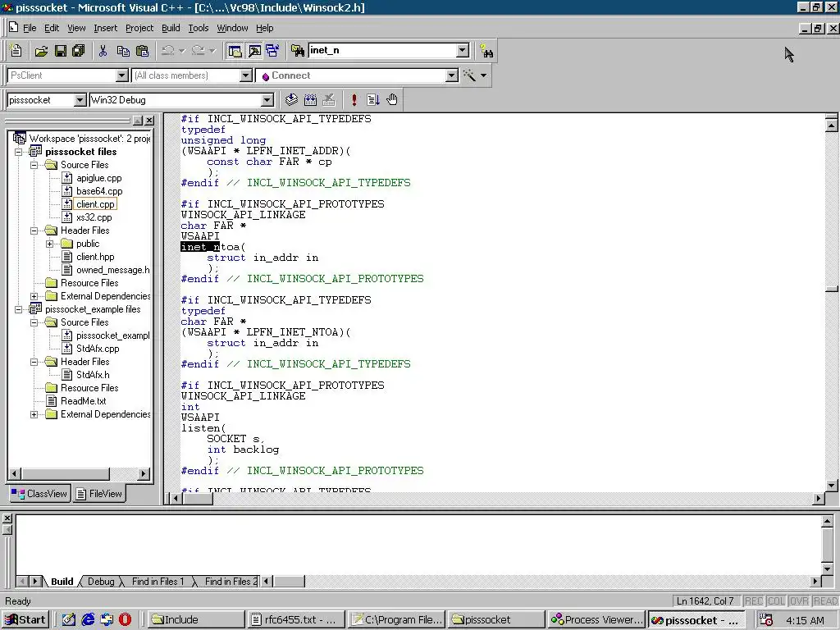Switch to the Debug output tab
Viewport: 840px width, 630px height.
(x=101, y=582)
